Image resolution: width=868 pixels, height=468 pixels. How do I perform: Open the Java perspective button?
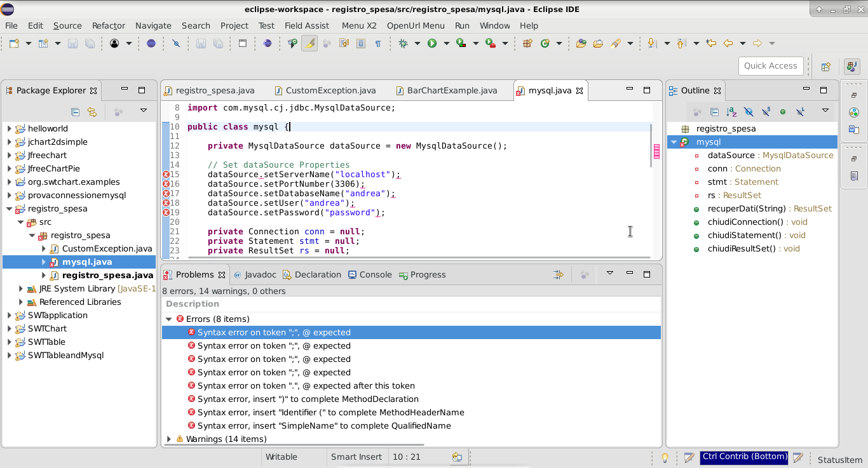(x=851, y=66)
